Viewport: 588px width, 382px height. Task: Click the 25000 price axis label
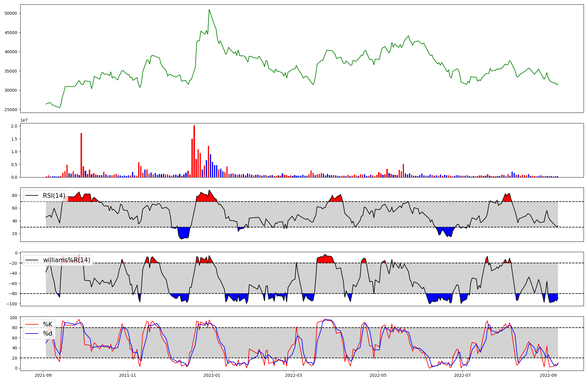(x=11, y=110)
